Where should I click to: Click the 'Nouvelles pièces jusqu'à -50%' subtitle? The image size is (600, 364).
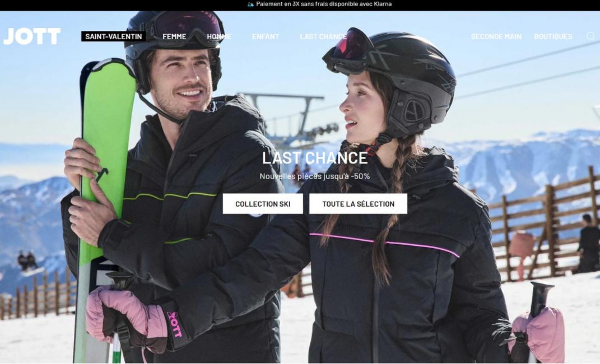coord(314,176)
